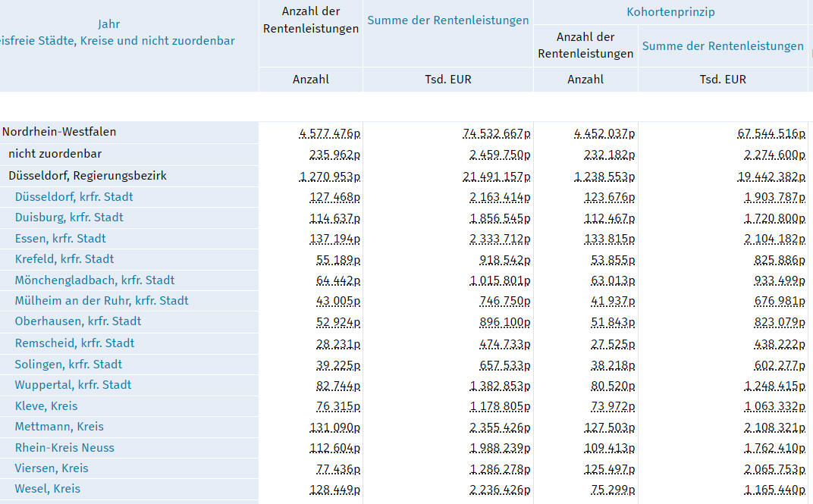Click value 232.182p for nicht zuordenbar
The height and width of the screenshot is (504, 813).
[x=610, y=155]
